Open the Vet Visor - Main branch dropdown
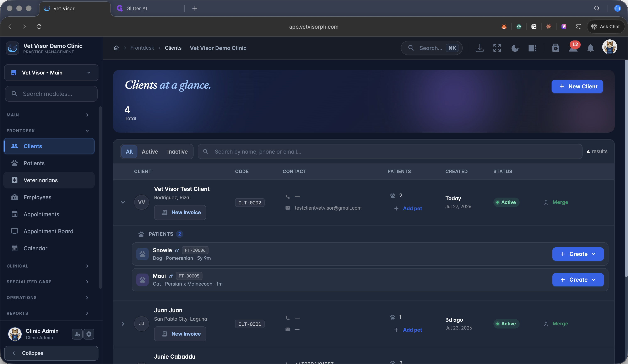This screenshot has height=364, width=628. (x=51, y=73)
